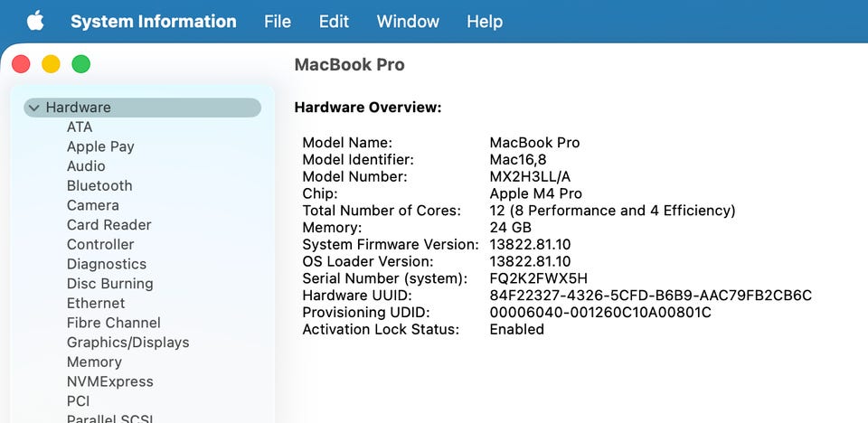Select Ethernet in the sidebar
This screenshot has height=423, width=868.
point(96,304)
